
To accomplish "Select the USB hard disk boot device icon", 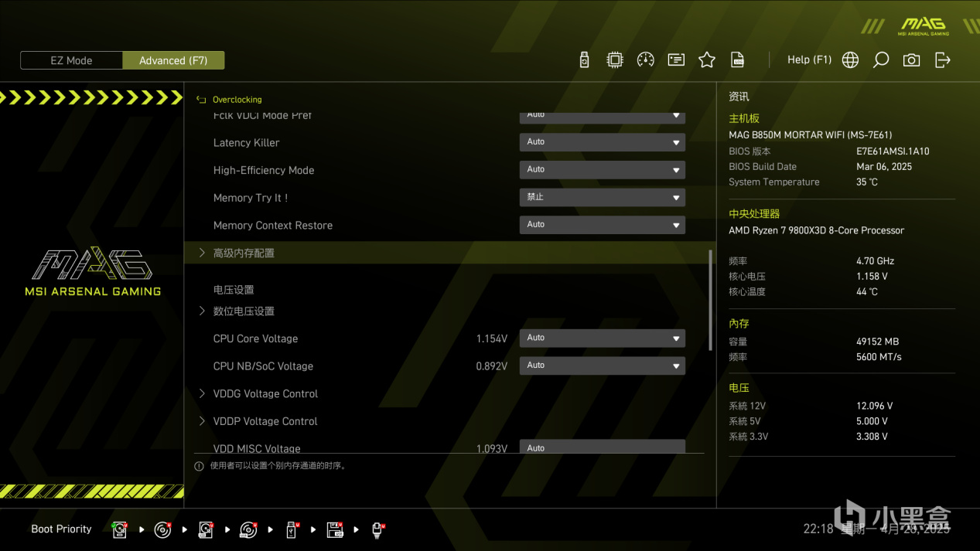I will pos(206,529).
